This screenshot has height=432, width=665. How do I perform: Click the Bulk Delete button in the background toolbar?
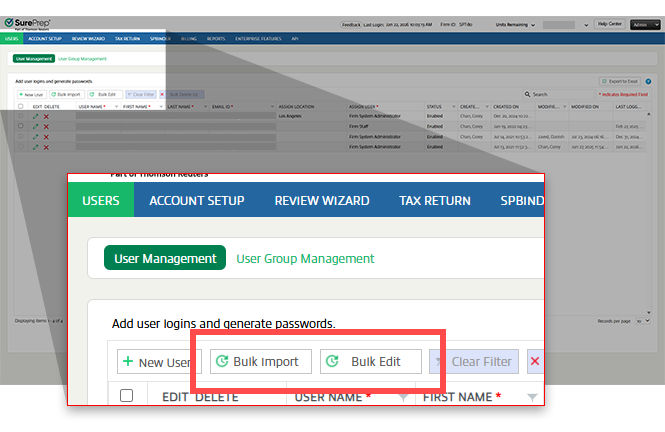182,94
